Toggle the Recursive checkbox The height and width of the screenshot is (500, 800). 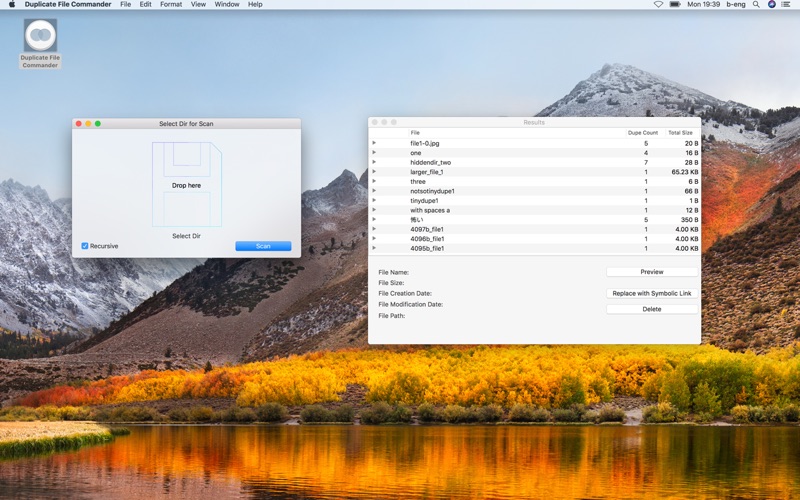(85, 246)
